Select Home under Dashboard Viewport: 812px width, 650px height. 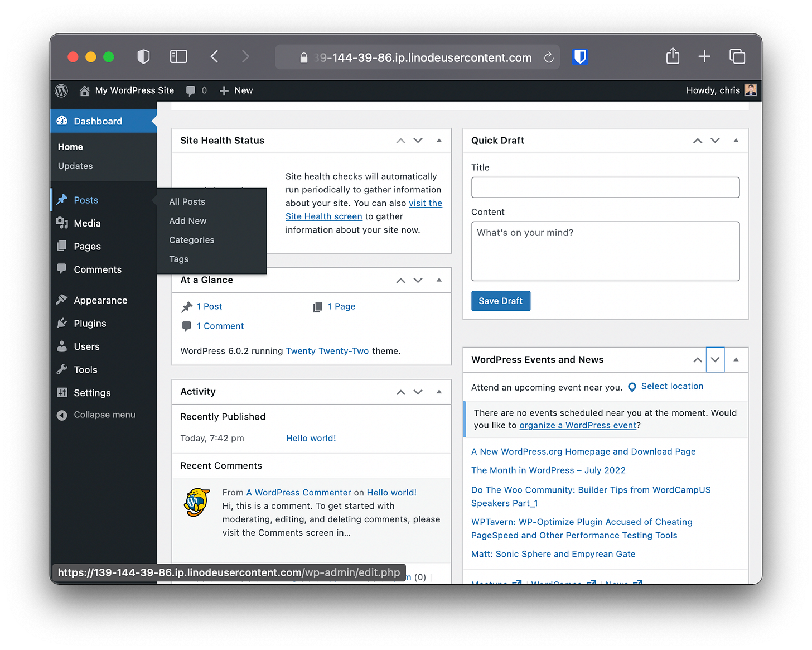click(70, 147)
